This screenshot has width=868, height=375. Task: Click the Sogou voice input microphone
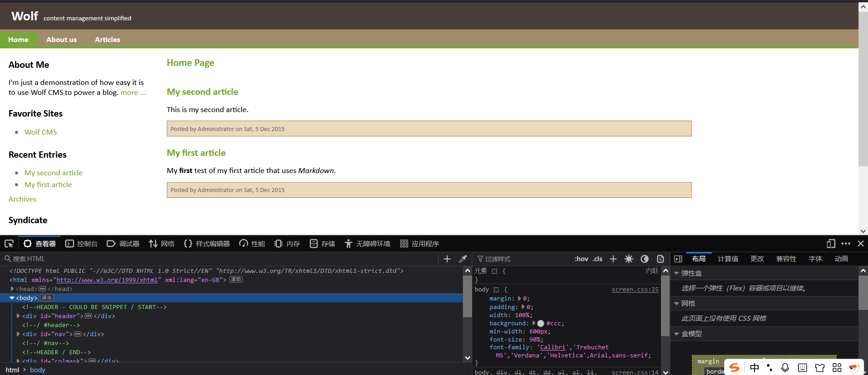point(785,368)
